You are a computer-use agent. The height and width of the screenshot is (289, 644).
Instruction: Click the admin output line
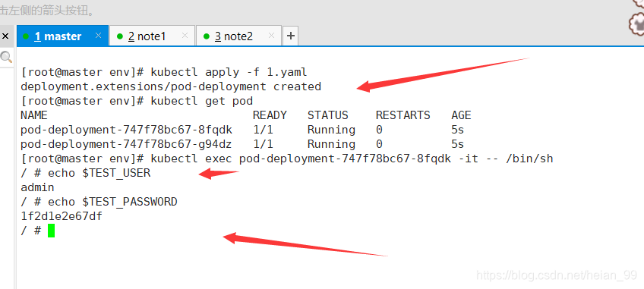click(x=37, y=187)
